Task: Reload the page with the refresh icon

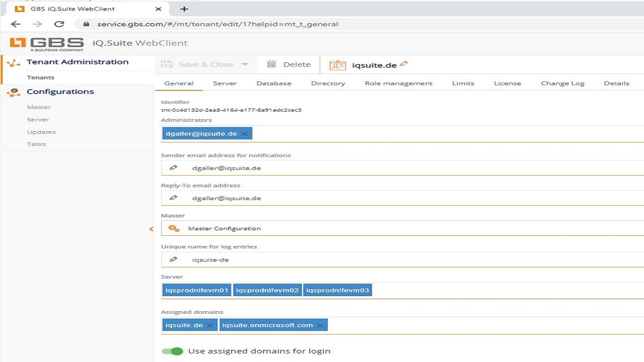Action: [59, 24]
